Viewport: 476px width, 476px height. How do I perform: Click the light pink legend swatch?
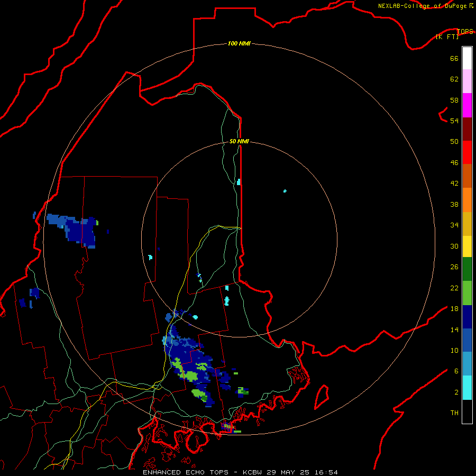click(467, 81)
